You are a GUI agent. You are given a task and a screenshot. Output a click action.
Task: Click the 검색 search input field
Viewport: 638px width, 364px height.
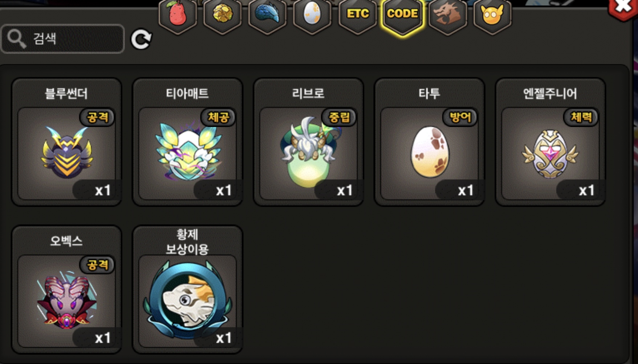tap(63, 38)
